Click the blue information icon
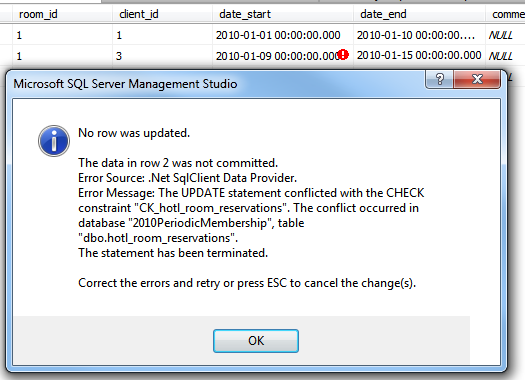 (x=54, y=141)
